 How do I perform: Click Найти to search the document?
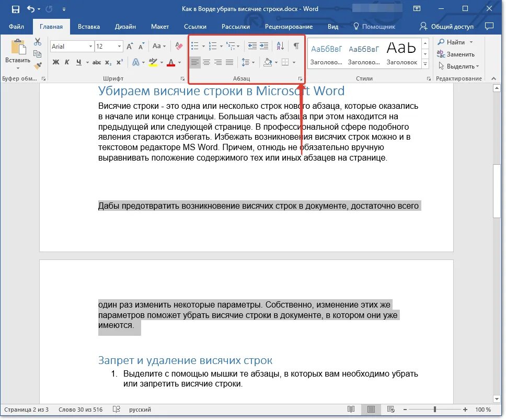pos(455,42)
